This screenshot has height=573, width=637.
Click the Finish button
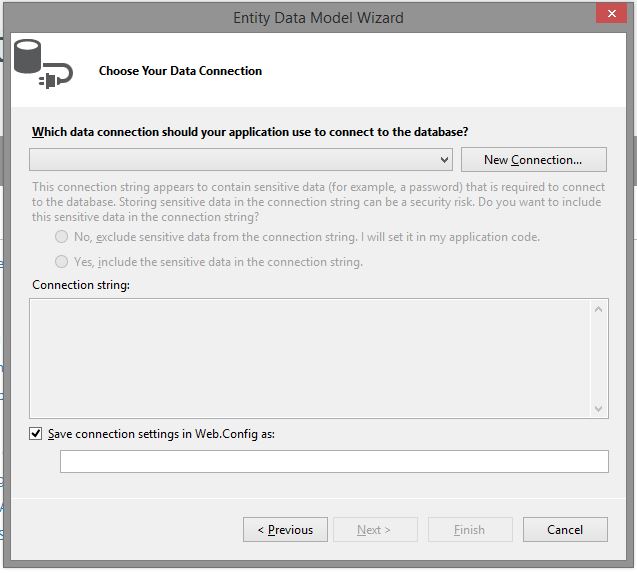pos(470,530)
